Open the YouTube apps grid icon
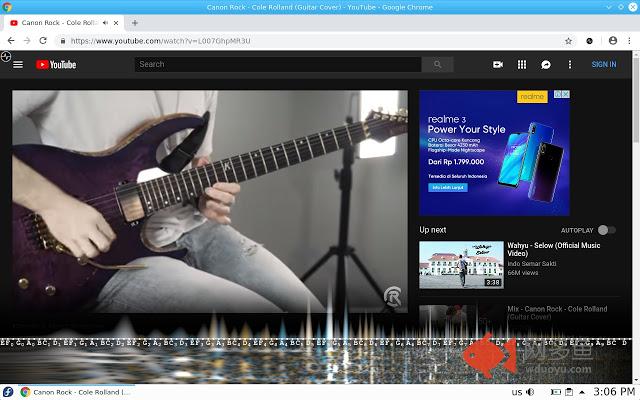Image resolution: width=640 pixels, height=400 pixels. point(522,64)
